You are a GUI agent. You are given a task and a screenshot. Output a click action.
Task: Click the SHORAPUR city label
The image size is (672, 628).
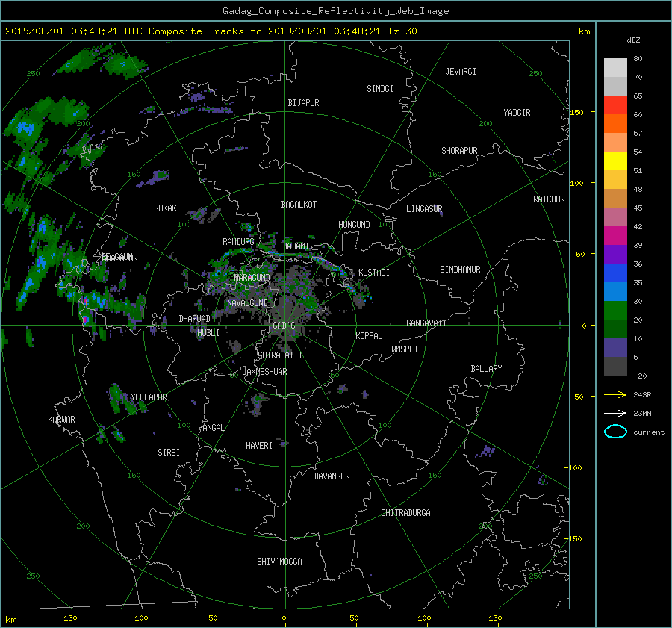pyautogui.click(x=459, y=151)
